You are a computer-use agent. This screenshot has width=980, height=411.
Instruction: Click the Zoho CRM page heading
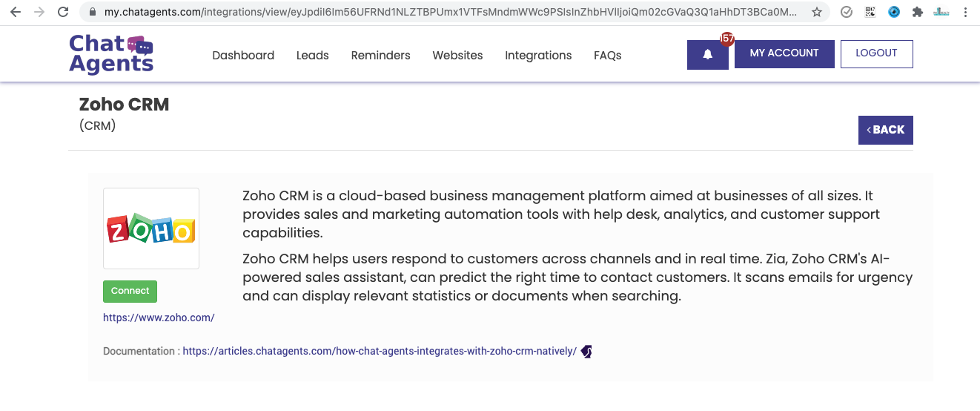(125, 105)
